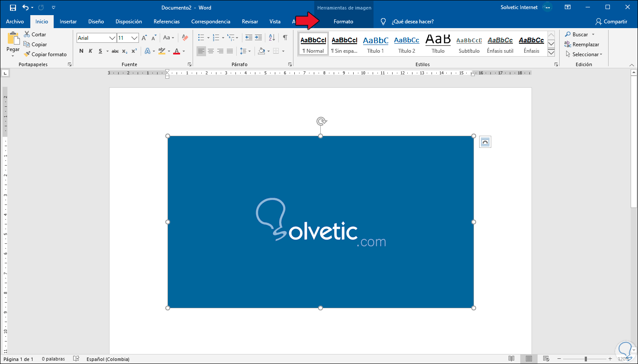Open the font size 11 dropdown

point(134,38)
